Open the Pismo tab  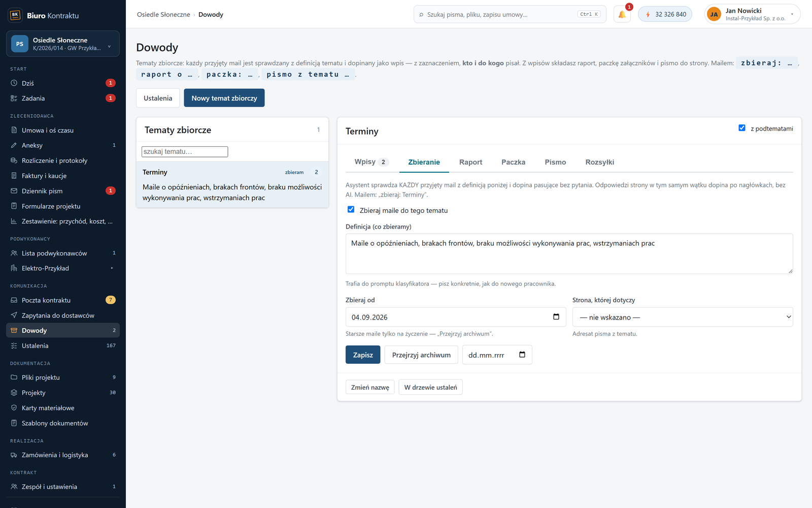pyautogui.click(x=555, y=162)
